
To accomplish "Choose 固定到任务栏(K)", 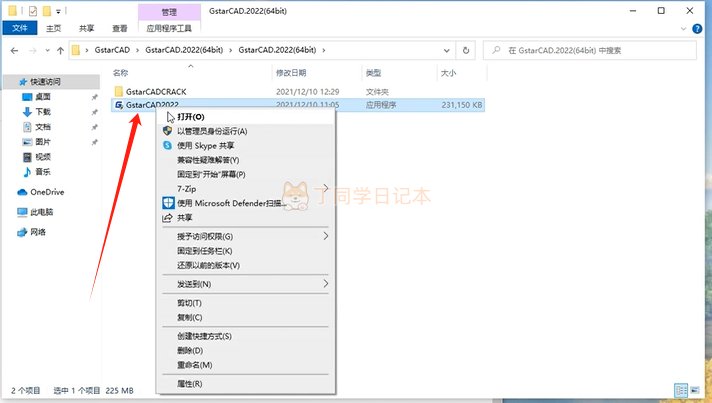I will pos(204,251).
